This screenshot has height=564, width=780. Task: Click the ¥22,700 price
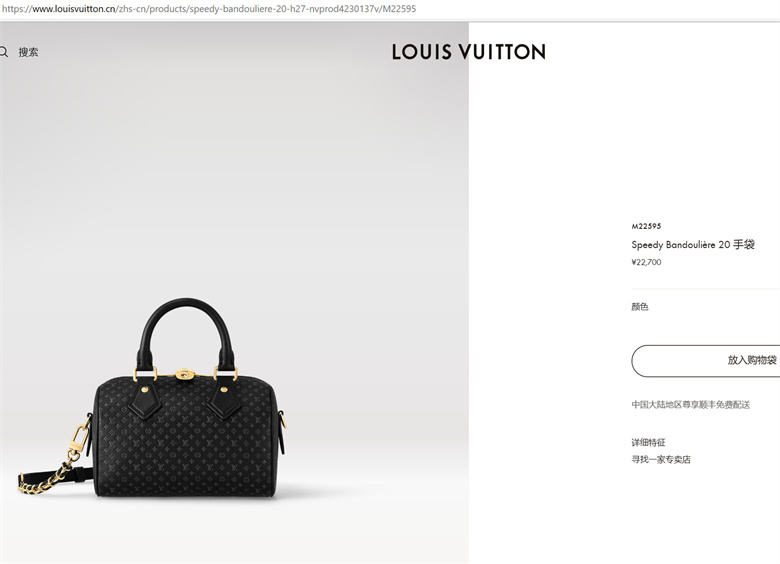point(646,262)
